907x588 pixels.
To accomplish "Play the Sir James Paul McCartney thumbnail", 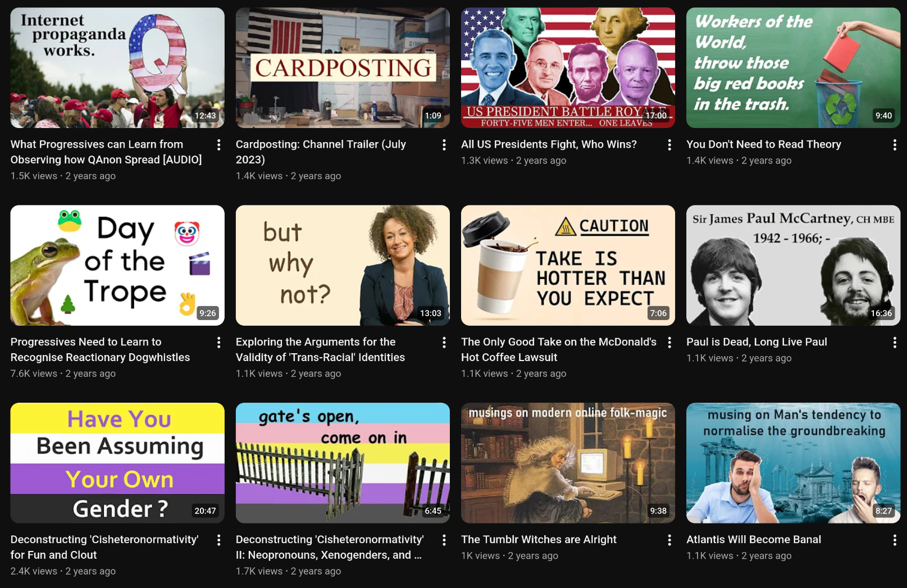I will [x=793, y=265].
